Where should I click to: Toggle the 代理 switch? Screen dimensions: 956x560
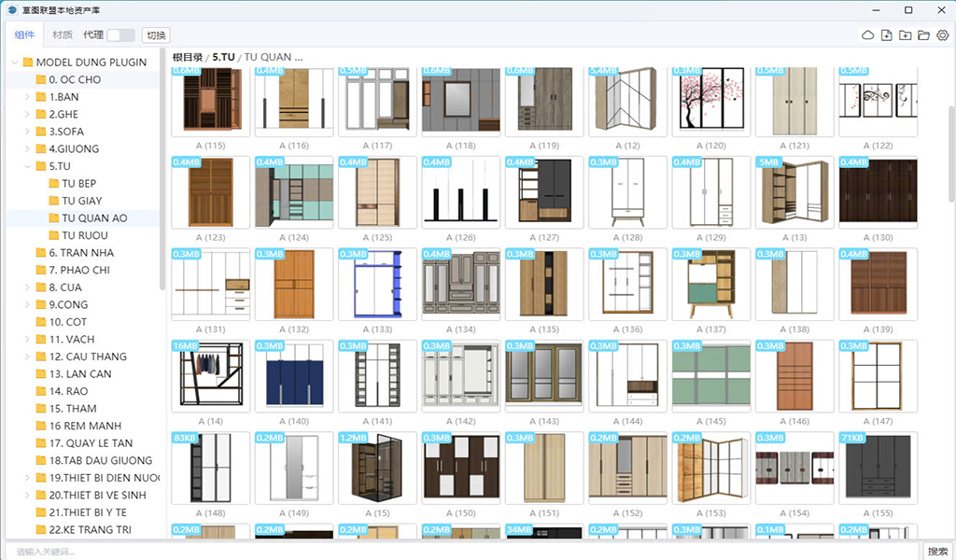point(120,35)
